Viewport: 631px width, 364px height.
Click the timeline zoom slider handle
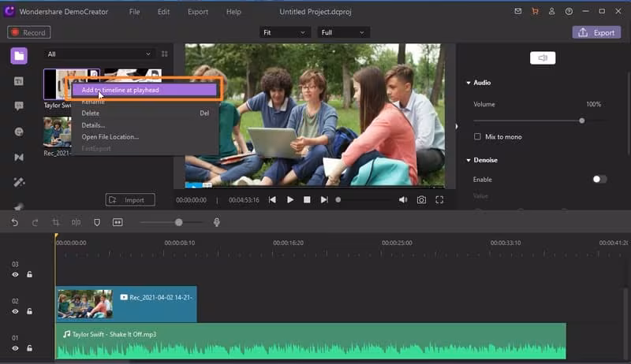click(179, 222)
